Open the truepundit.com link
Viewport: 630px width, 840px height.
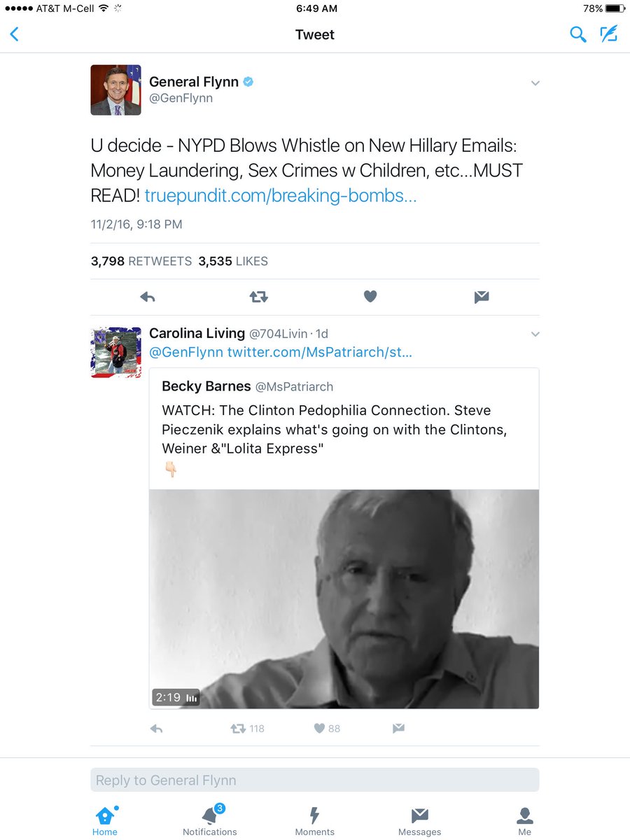pyautogui.click(x=281, y=196)
